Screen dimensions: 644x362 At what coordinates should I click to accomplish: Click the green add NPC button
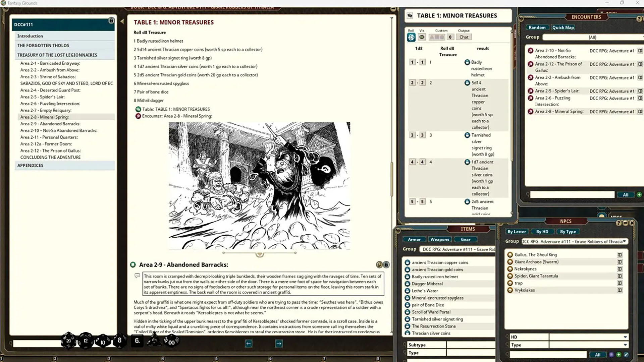[619, 355]
